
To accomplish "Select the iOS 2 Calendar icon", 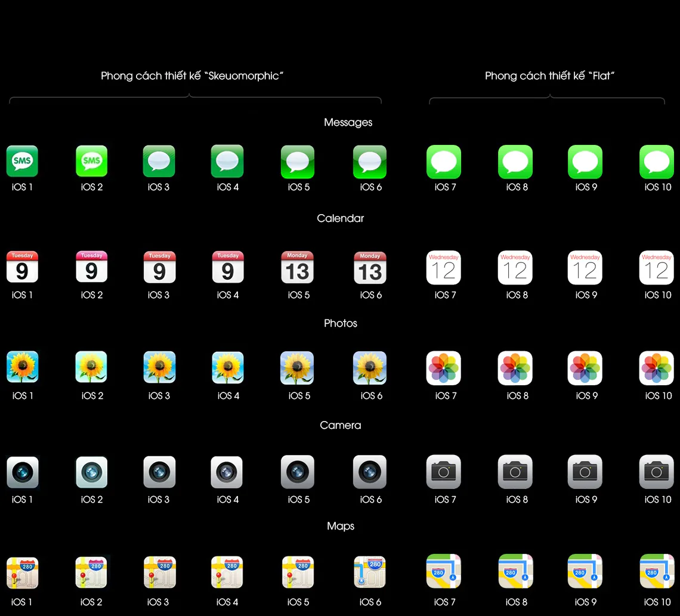I will tap(91, 267).
